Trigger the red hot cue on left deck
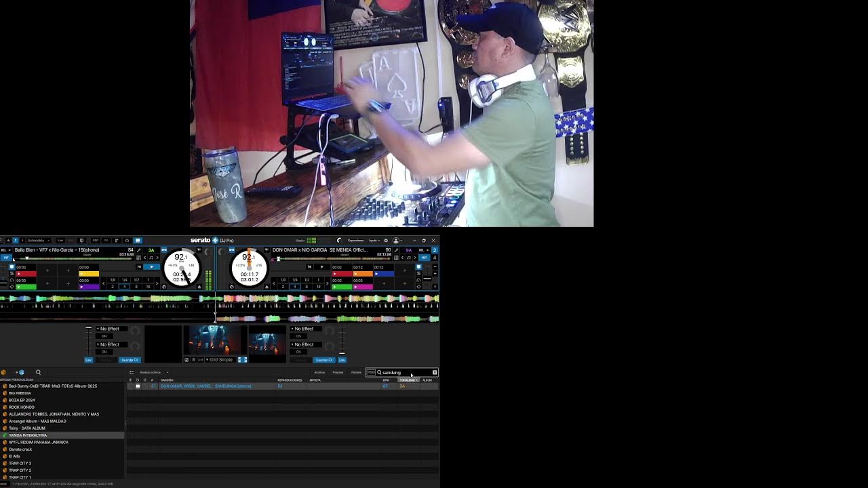 [26, 274]
